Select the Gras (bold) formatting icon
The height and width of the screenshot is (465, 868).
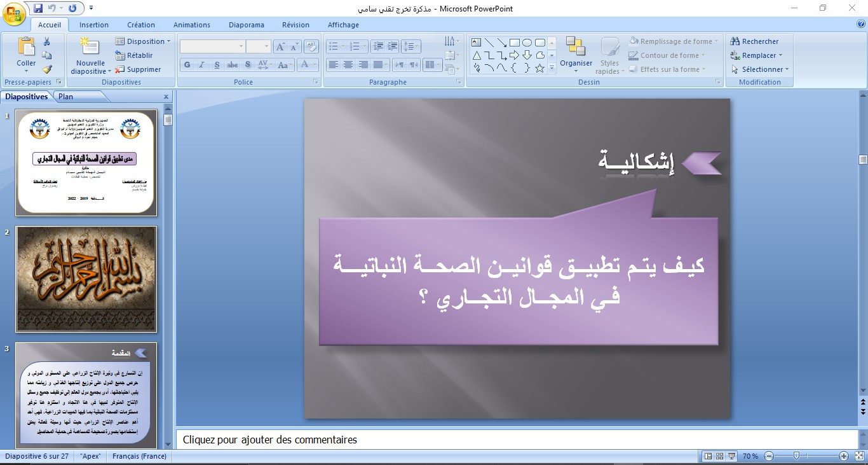tap(187, 65)
